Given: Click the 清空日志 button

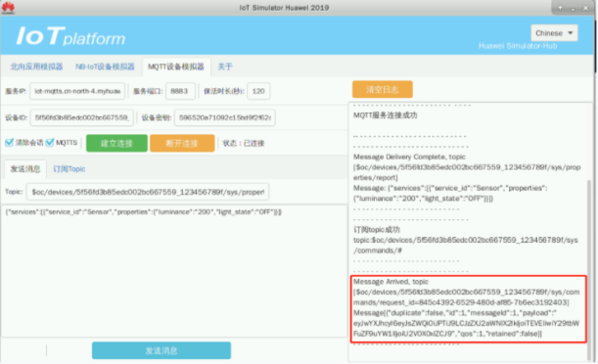Looking at the screenshot, I should pyautogui.click(x=383, y=90).
